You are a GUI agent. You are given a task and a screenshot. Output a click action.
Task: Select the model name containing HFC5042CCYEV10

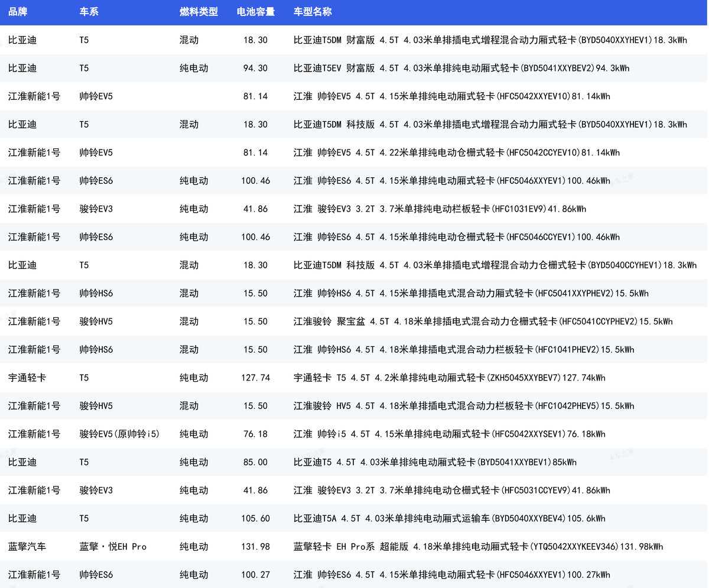click(x=457, y=152)
